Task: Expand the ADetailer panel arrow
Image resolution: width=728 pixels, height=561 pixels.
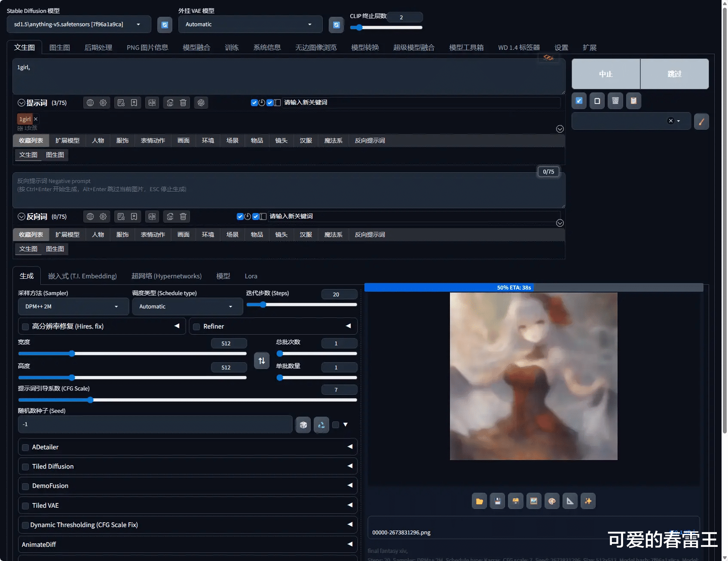Action: [x=350, y=447]
